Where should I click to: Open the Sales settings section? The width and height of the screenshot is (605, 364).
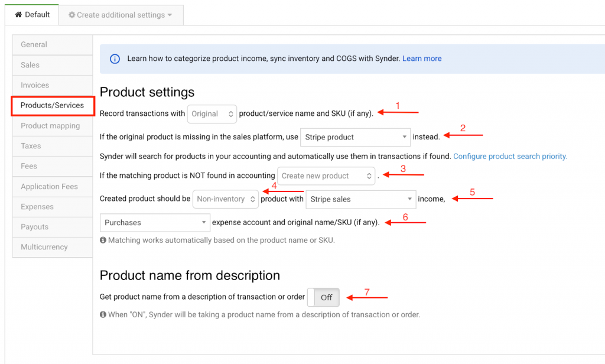[30, 65]
